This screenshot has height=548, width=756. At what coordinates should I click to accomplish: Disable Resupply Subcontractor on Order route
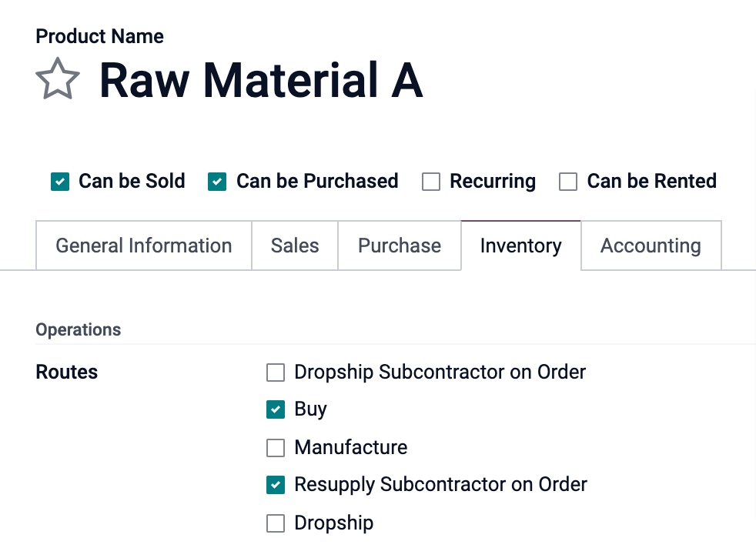276,485
